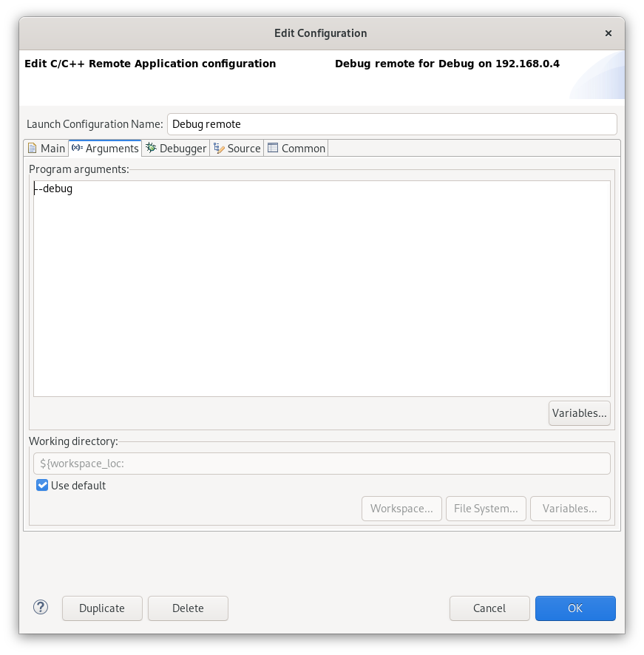Open the File System browser
The height and width of the screenshot is (655, 644).
point(486,508)
